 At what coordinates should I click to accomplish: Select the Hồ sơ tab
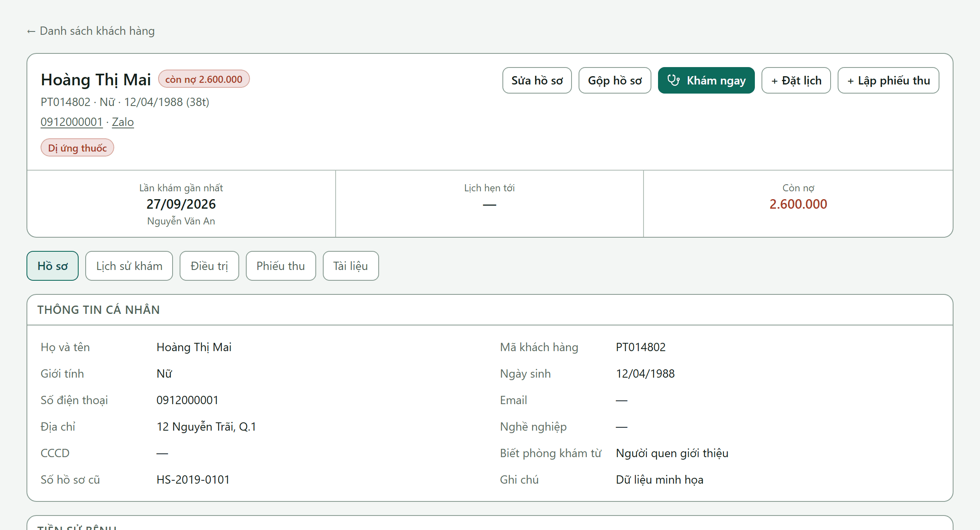click(53, 266)
